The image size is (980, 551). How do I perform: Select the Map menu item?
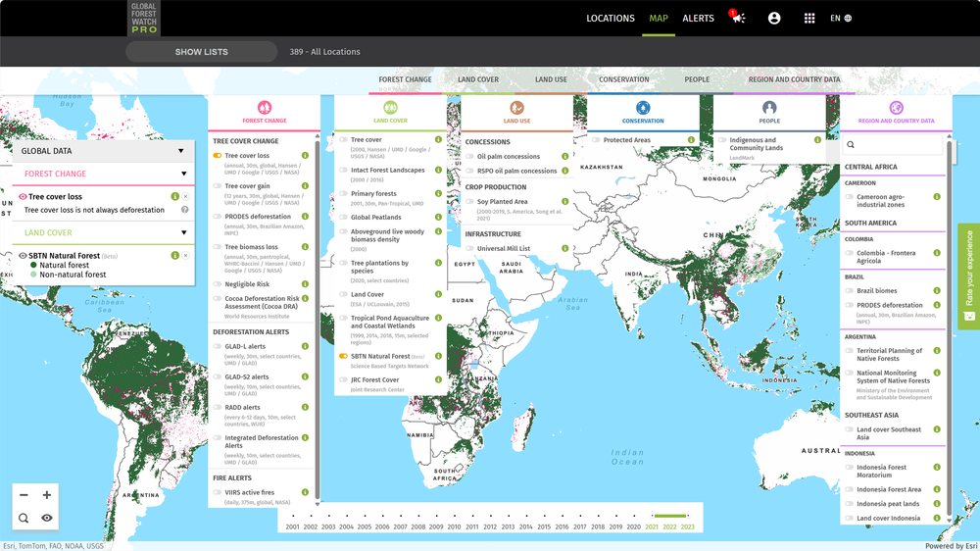[x=659, y=18]
